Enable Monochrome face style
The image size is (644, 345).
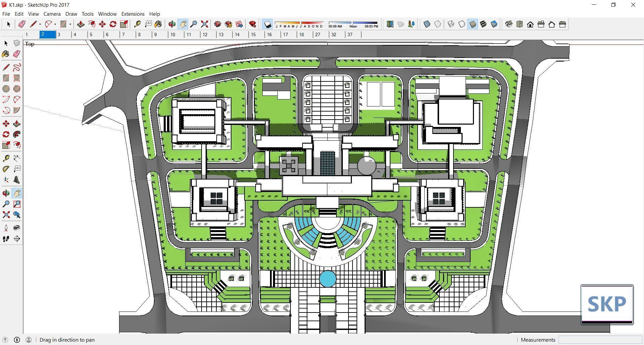pos(494,24)
